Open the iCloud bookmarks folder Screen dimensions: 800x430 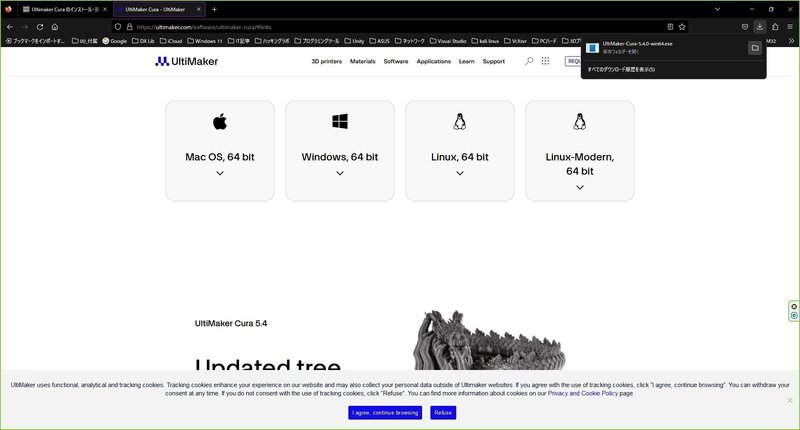(x=171, y=41)
